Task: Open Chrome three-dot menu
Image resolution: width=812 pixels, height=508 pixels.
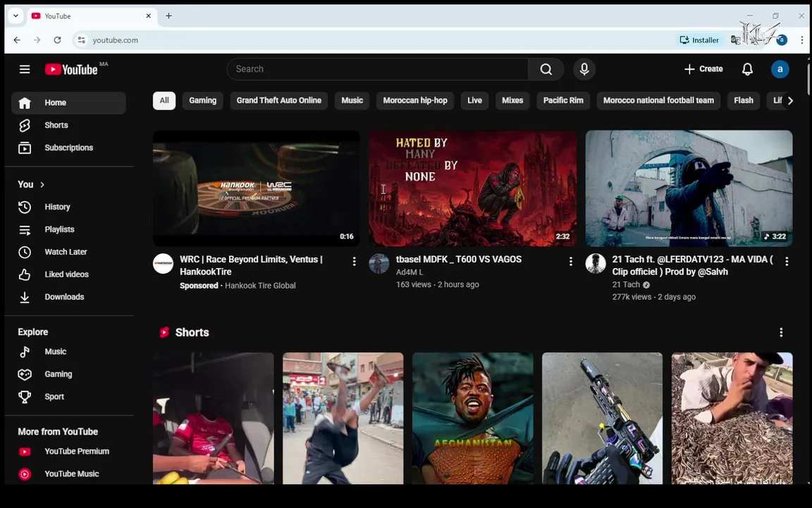Action: pyautogui.click(x=801, y=40)
